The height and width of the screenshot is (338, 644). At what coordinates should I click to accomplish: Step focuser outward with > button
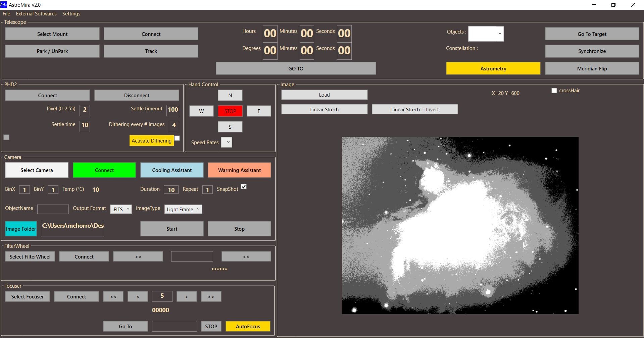point(187,296)
